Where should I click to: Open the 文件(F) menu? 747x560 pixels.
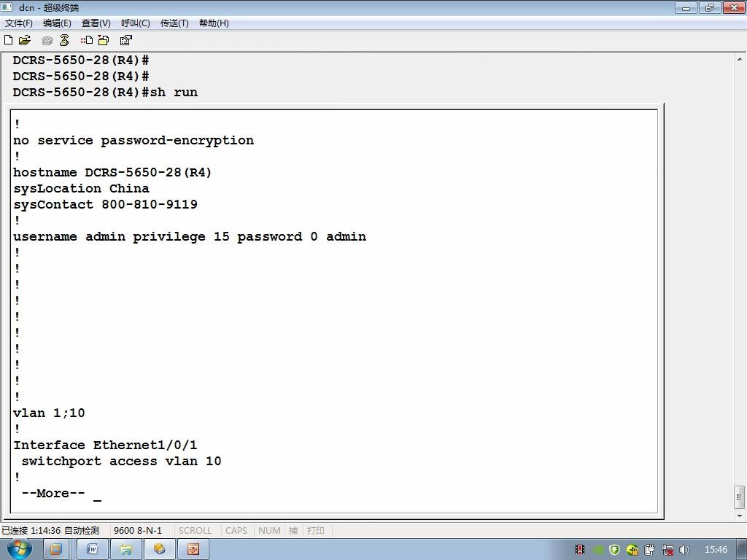[x=19, y=23]
